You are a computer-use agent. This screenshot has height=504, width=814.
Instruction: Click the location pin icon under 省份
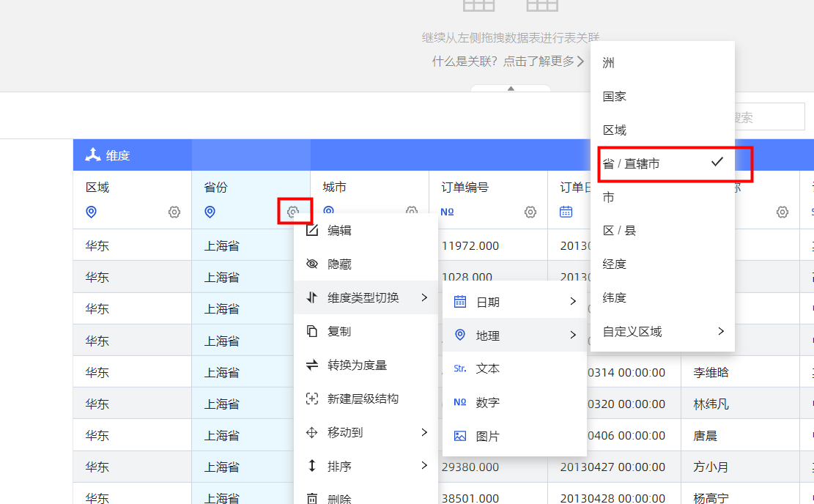(210, 212)
